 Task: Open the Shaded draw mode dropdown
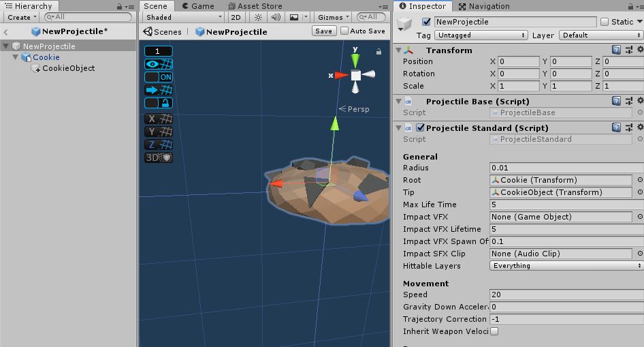tap(183, 17)
